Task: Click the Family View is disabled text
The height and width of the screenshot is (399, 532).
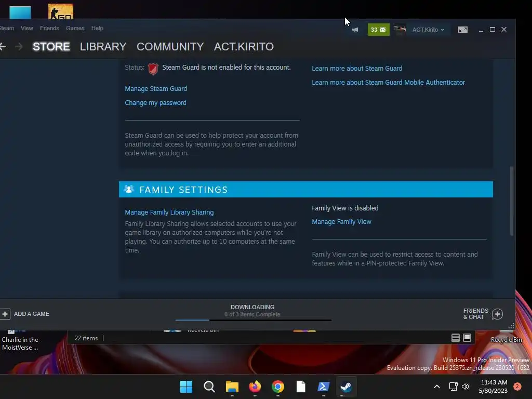Action: pyautogui.click(x=345, y=208)
